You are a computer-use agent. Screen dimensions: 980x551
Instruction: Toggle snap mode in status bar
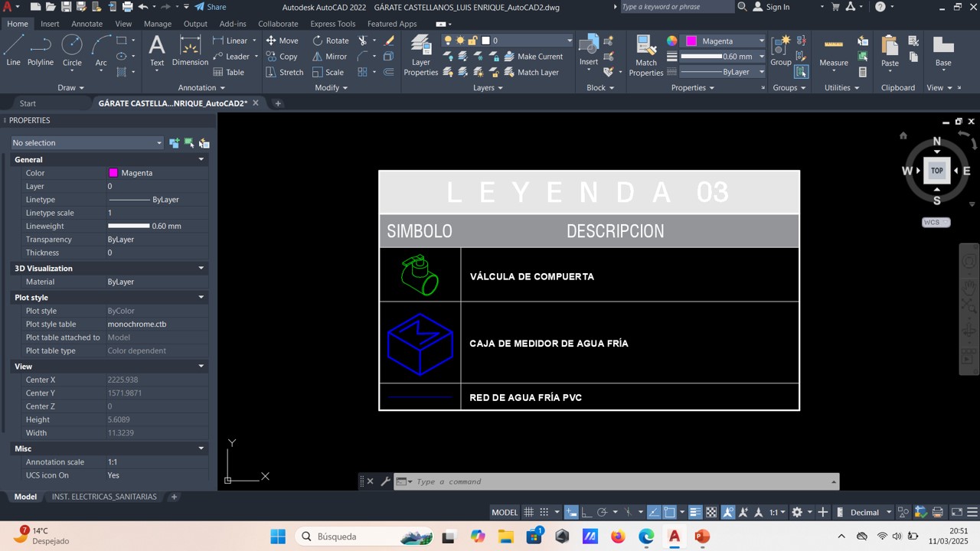tap(544, 512)
